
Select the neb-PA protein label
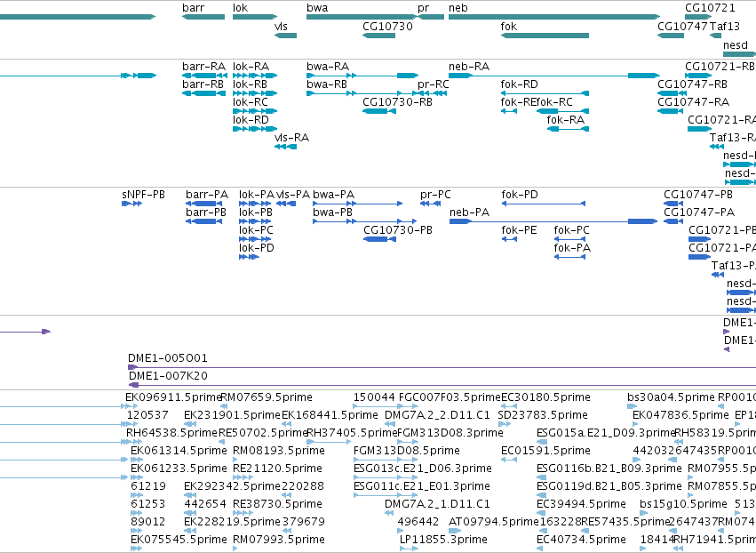470,212
